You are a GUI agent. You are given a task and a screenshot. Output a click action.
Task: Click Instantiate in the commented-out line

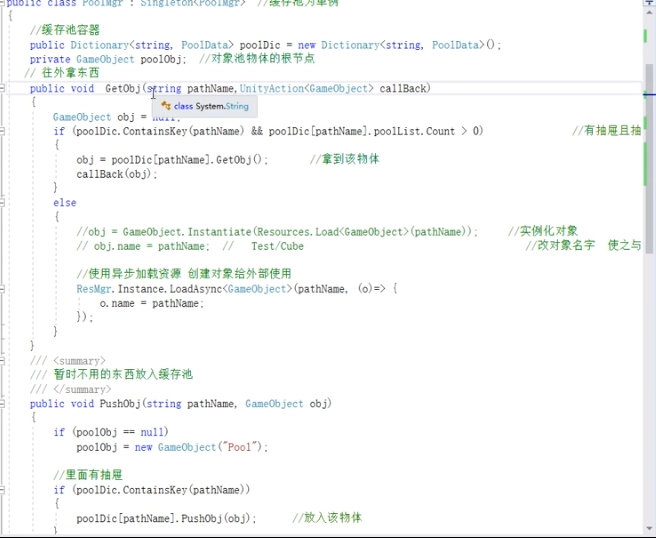coord(219,232)
